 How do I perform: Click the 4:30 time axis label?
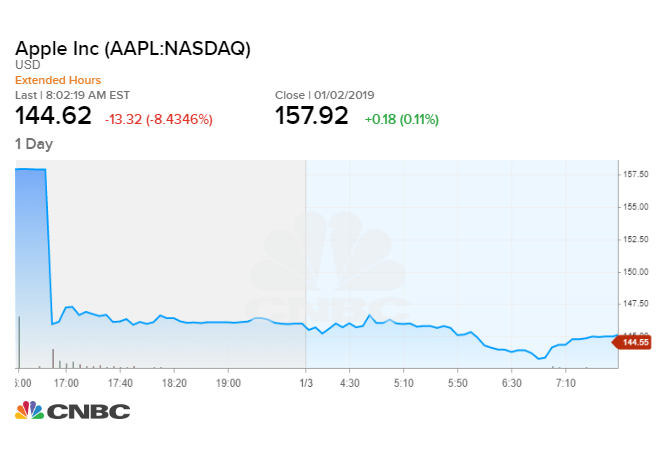coord(350,381)
